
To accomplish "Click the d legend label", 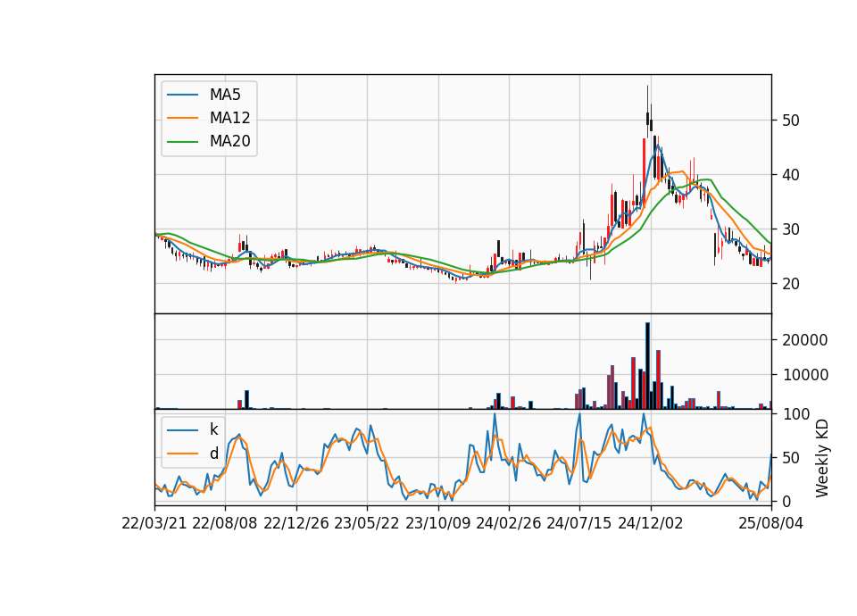I will [213, 454].
